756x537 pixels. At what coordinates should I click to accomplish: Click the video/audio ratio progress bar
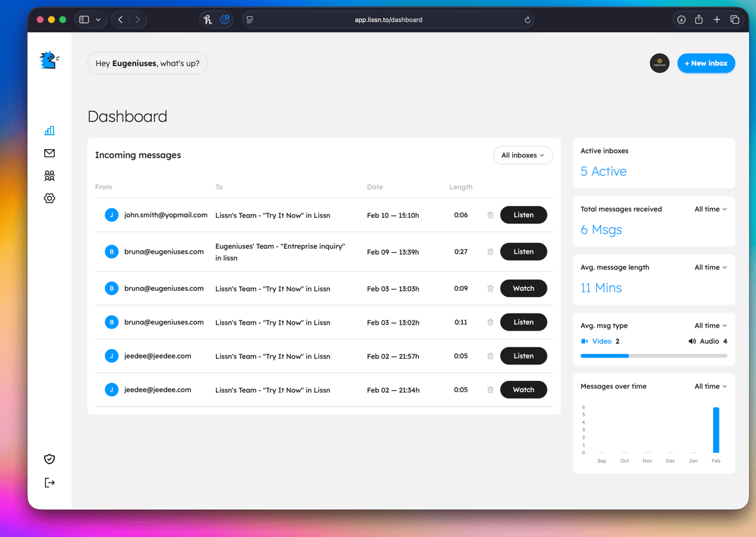point(654,356)
